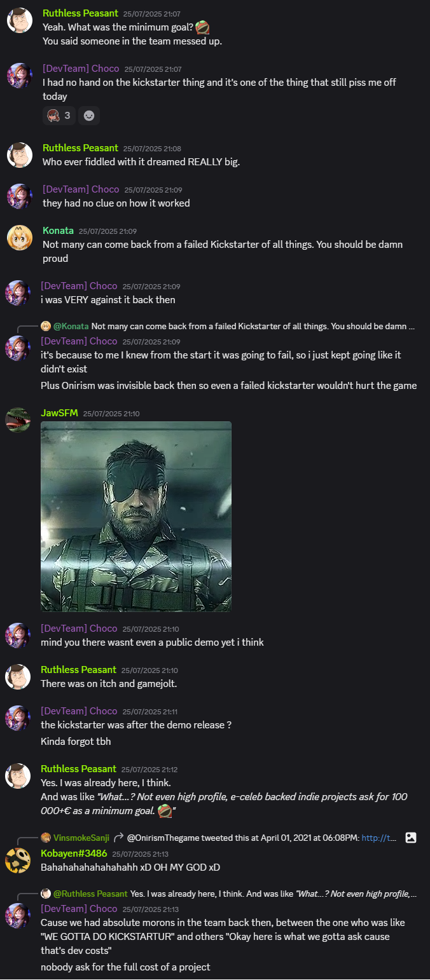430x980 pixels.
Task: Jump to the replied @Konata message preview
Action: point(228,326)
